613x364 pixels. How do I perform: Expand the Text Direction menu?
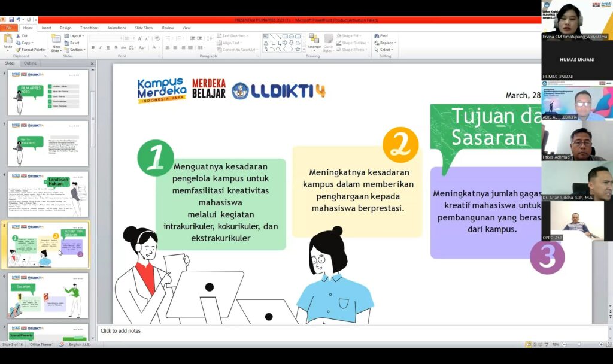pos(232,35)
